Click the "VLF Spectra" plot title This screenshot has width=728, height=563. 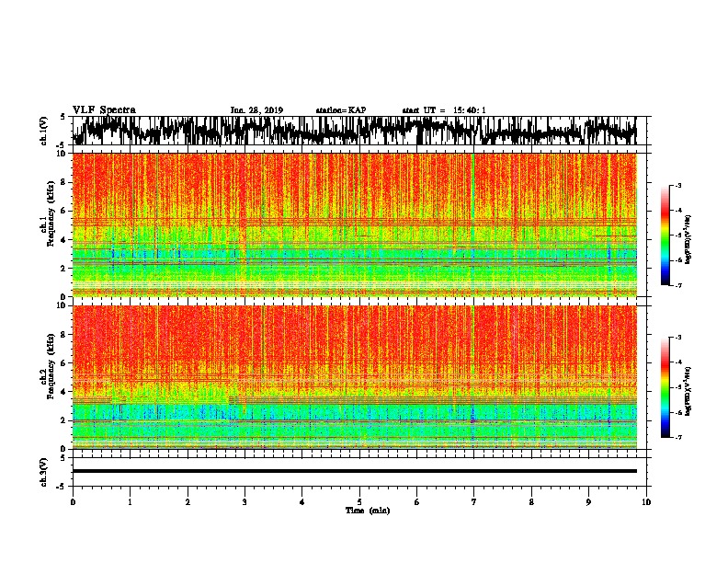(105, 110)
